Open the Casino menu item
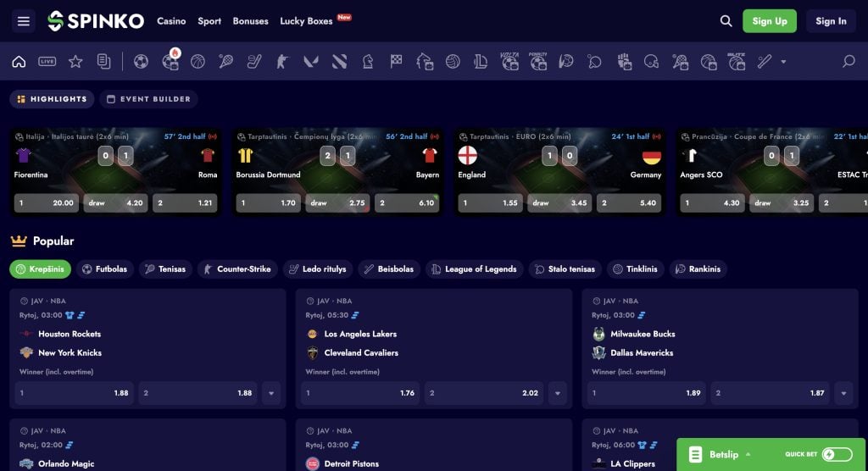 (x=171, y=21)
